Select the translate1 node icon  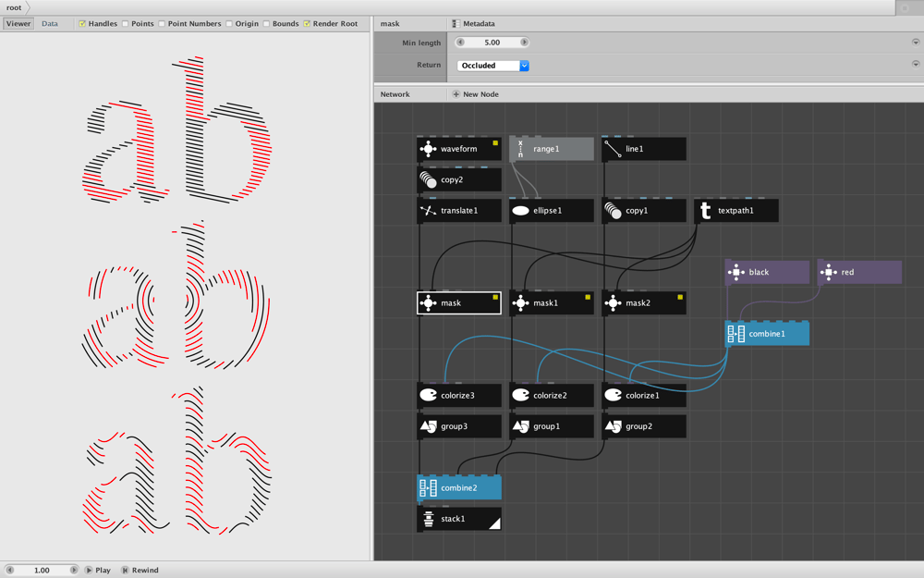pyautogui.click(x=428, y=211)
